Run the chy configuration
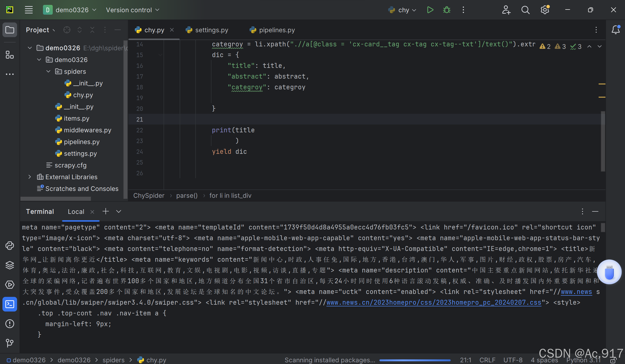 click(430, 10)
